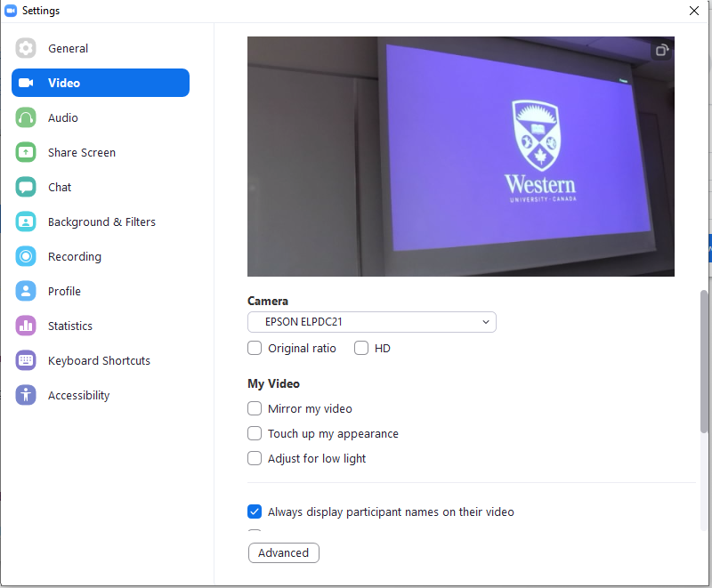The width and height of the screenshot is (712, 588).
Task: Click the Share Screen green arrow icon
Action: [x=26, y=152]
